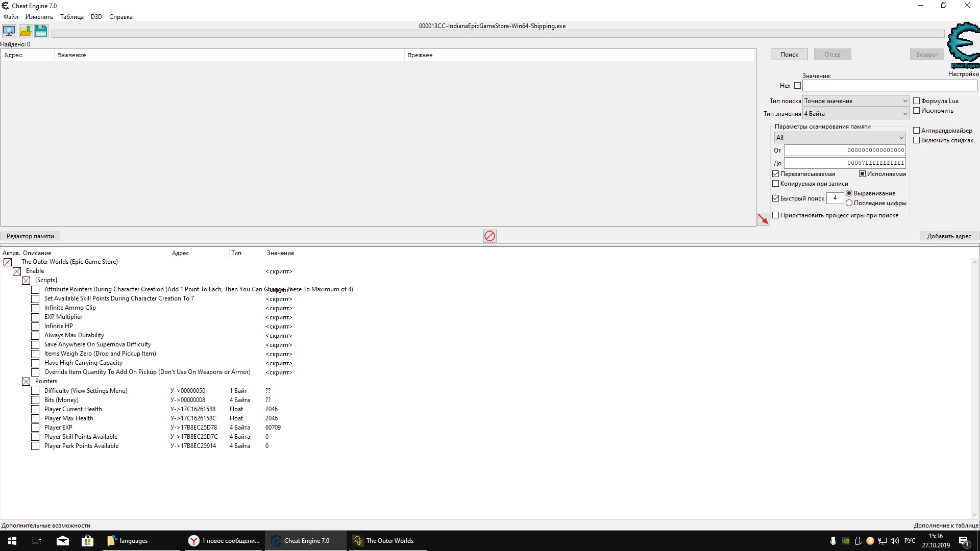Screen dimensions: 980x551
Task: Click the NVIDIA tray icon
Action: (x=846, y=541)
